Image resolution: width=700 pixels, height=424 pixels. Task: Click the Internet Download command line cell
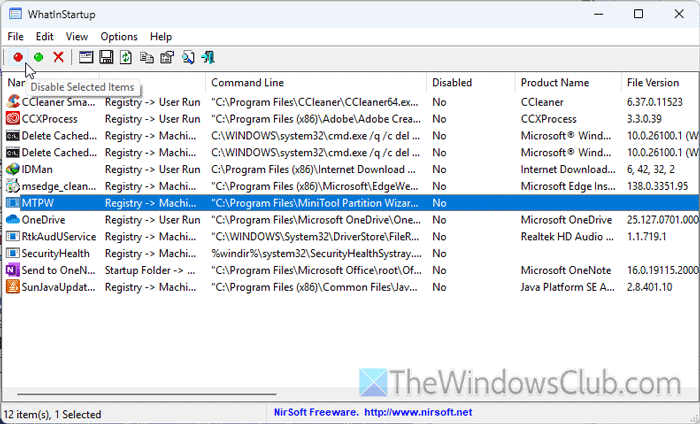pos(313,170)
